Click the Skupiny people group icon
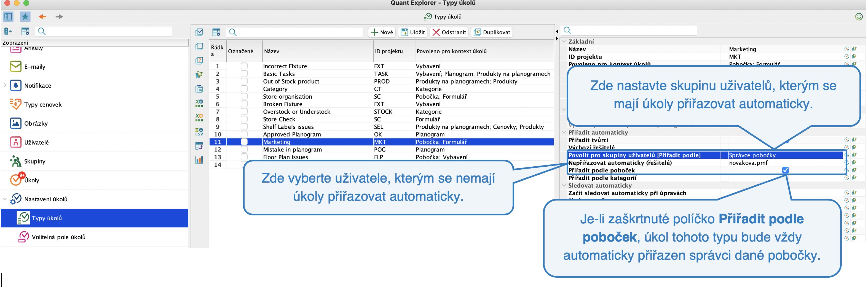 (x=15, y=161)
